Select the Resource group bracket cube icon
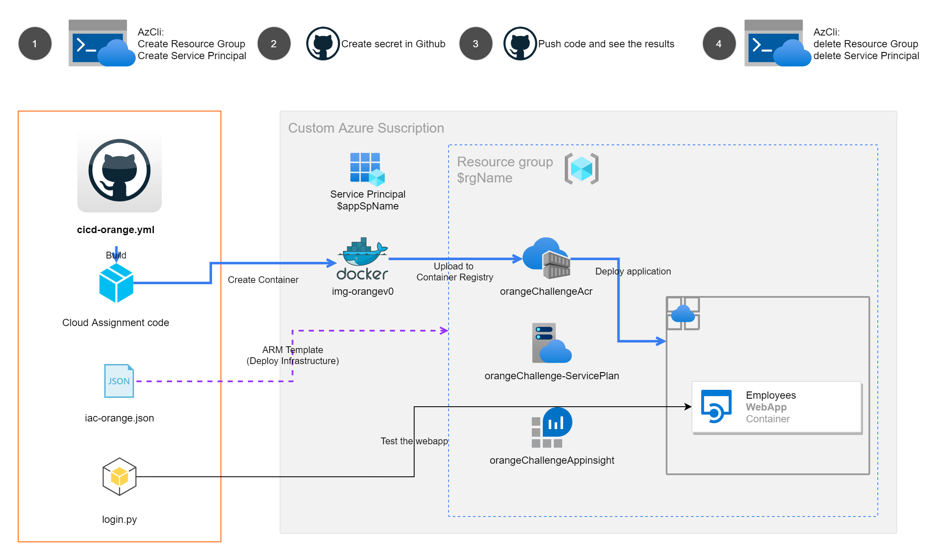The image size is (931, 560). (x=582, y=169)
